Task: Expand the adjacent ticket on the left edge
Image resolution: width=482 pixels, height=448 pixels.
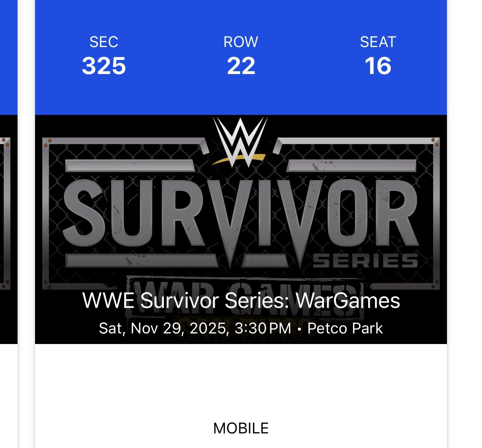Action: click(x=7, y=219)
